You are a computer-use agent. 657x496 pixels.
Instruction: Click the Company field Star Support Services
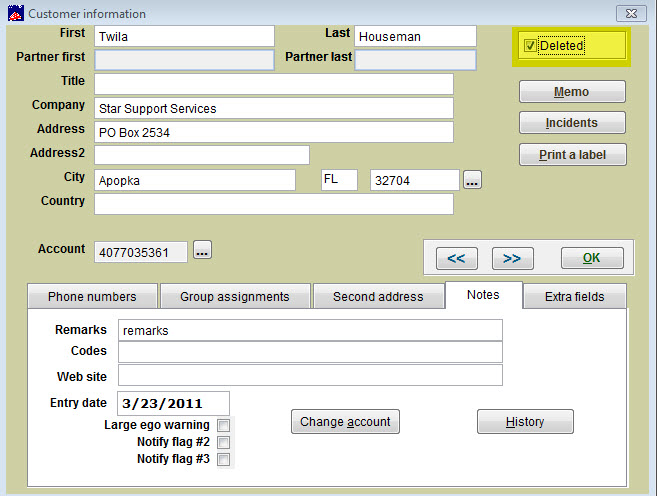pos(274,108)
